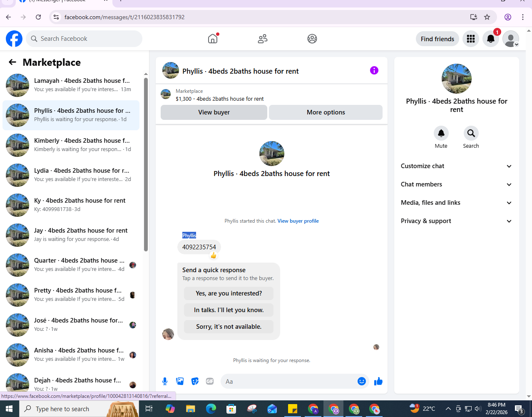Screen dimensions: 532x417
Task: Click the voice clip microphone icon
Action: (x=165, y=381)
